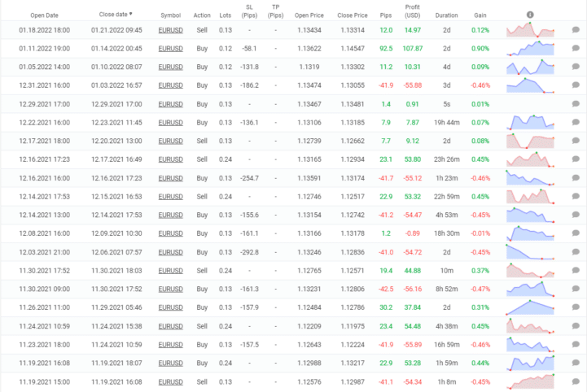Select stop loss value -292.8
Viewport: 587px width, 392px height.
(249, 252)
